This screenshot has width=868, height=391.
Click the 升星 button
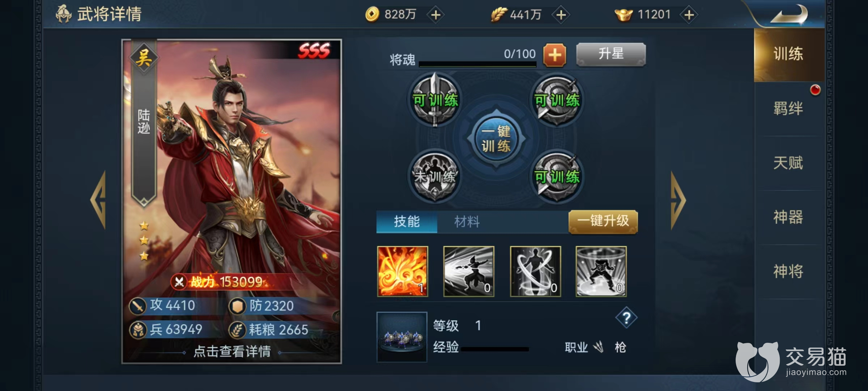click(x=611, y=54)
